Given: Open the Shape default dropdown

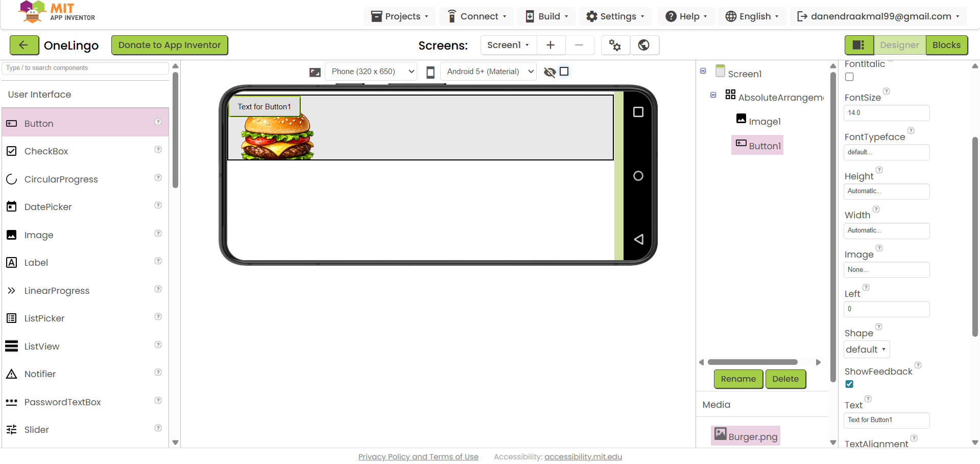Looking at the screenshot, I should 866,350.
